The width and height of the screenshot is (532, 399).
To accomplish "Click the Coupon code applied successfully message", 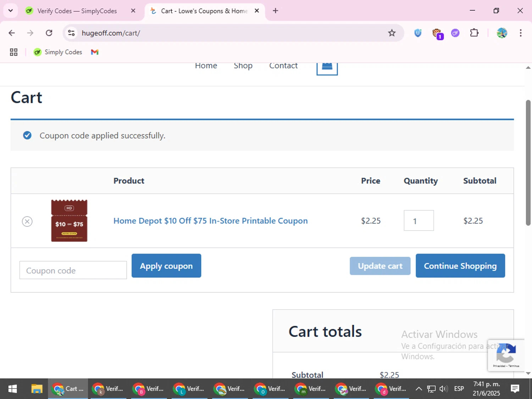I will coord(102,135).
